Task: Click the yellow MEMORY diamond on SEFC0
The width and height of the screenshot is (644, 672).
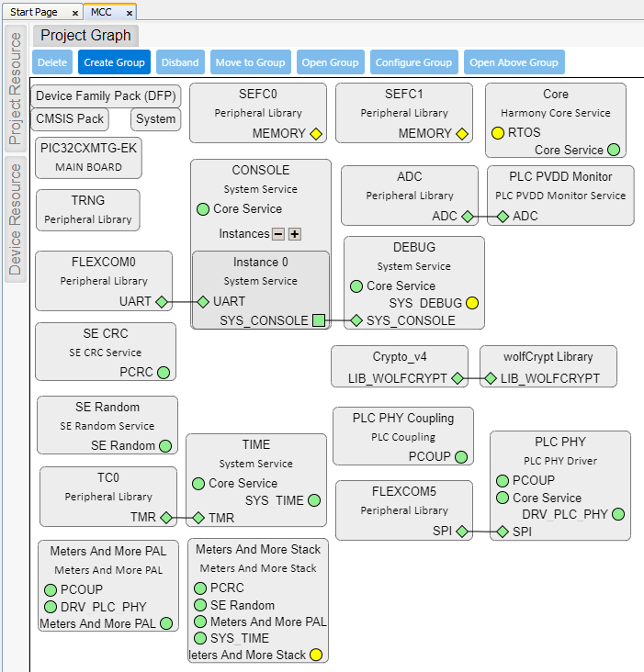Action: pyautogui.click(x=316, y=134)
